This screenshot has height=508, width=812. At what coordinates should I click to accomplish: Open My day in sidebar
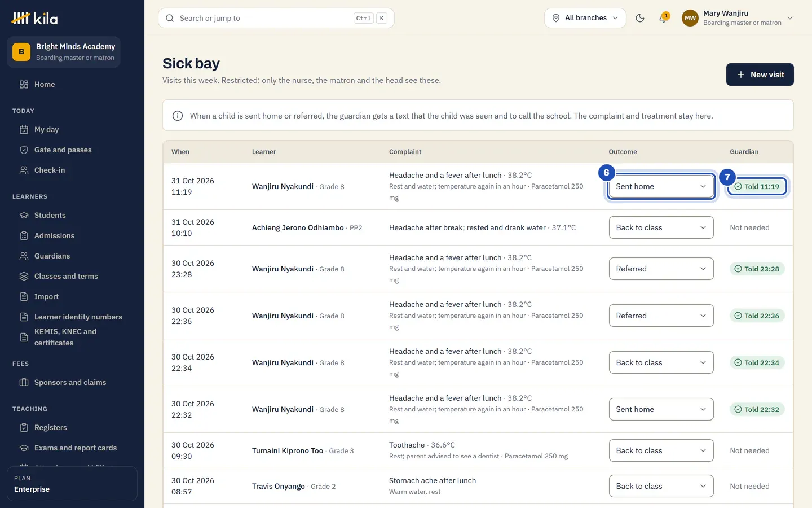72,129
